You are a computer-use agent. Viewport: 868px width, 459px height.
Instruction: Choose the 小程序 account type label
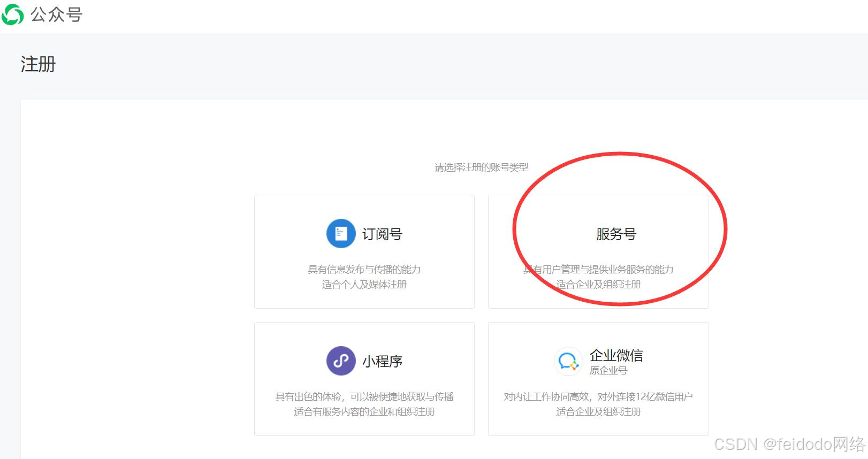(382, 361)
